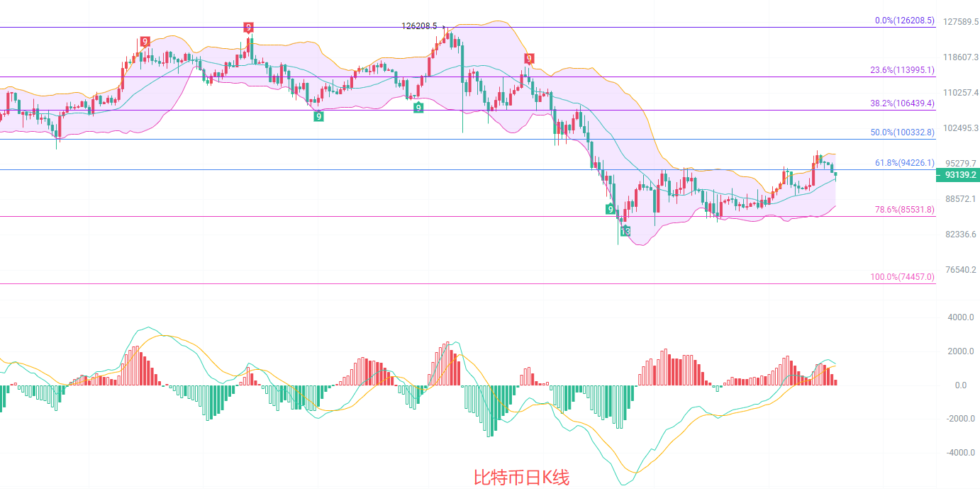980x491 pixels.
Task: Click the green 13 sequential marker
Action: [625, 232]
